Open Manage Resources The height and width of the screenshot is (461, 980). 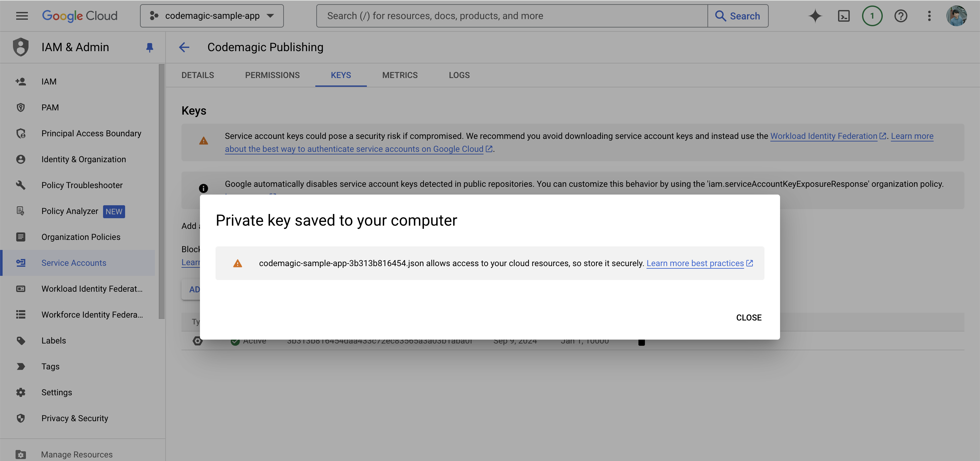(78, 455)
